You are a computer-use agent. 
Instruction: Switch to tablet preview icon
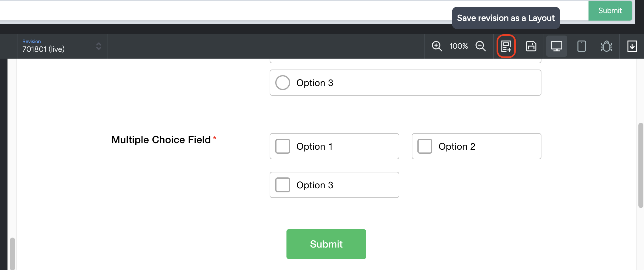pyautogui.click(x=581, y=46)
